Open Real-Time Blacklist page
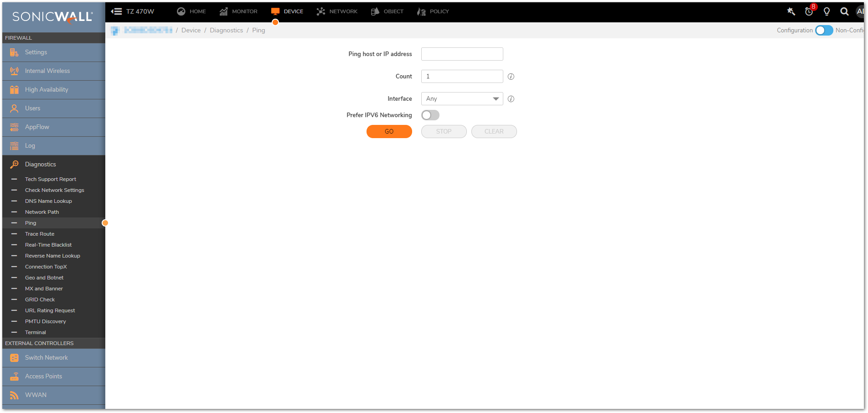The image size is (868, 413). point(48,245)
